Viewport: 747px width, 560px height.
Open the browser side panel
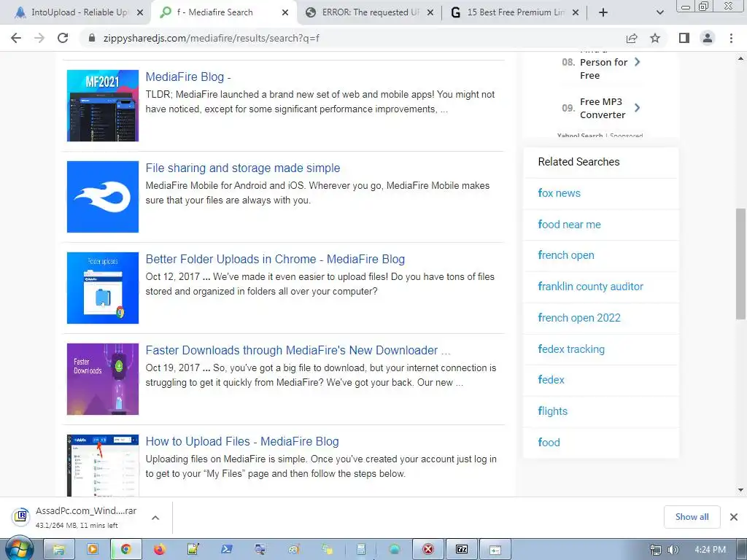coord(684,38)
